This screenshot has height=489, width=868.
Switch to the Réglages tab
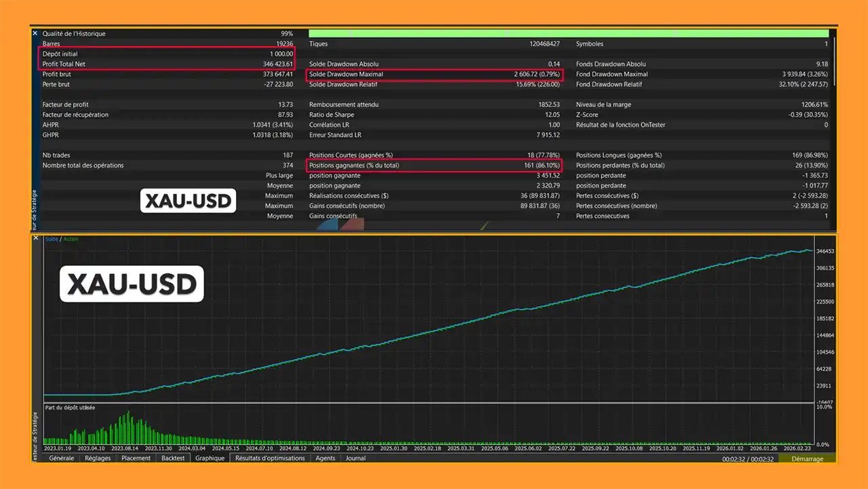(x=98, y=458)
